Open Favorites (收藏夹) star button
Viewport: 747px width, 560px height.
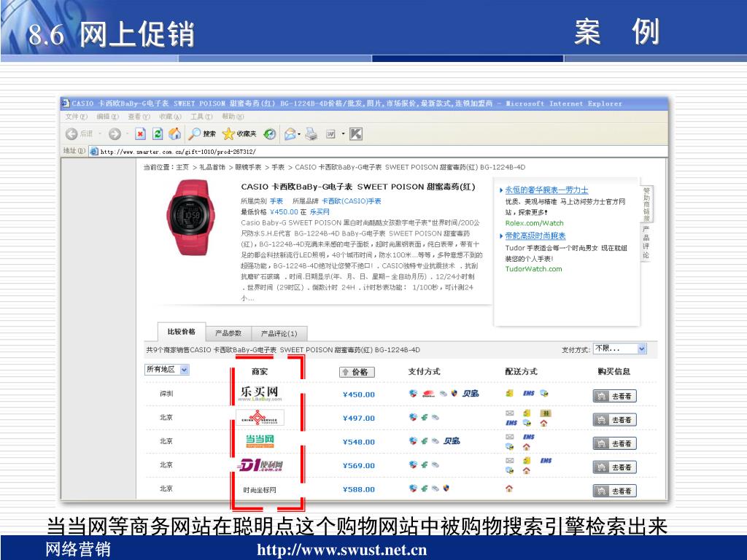tap(239, 134)
